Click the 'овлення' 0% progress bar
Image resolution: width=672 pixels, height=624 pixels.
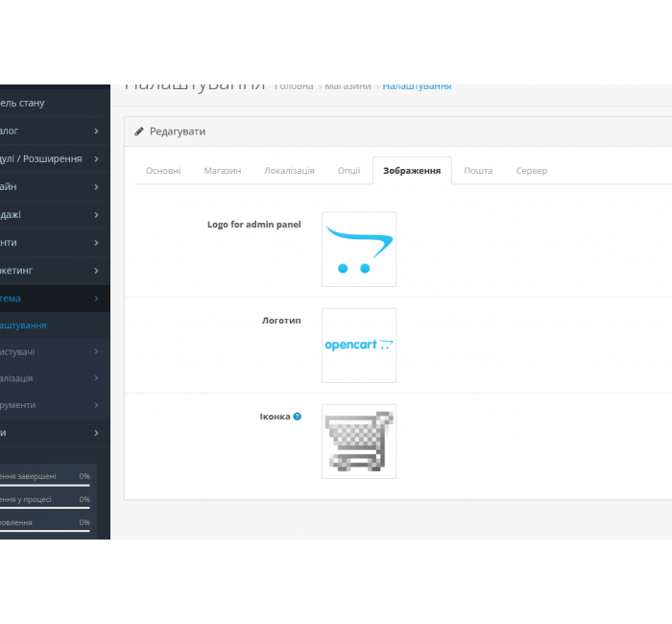pyautogui.click(x=44, y=531)
